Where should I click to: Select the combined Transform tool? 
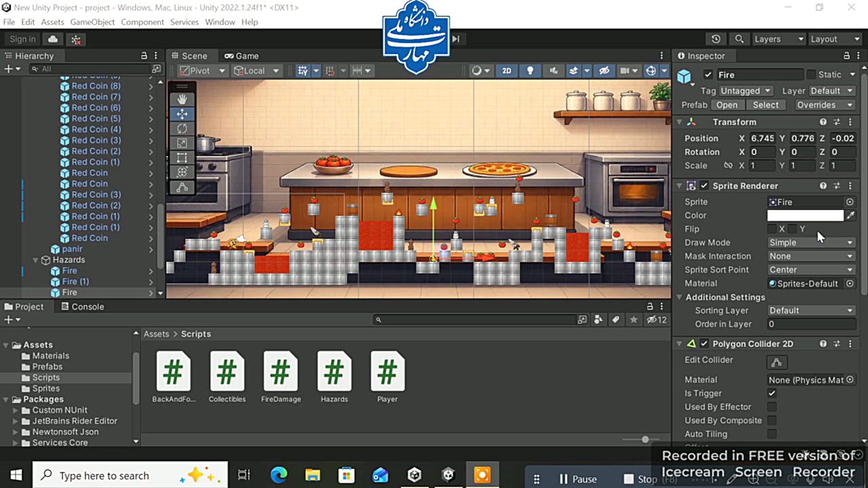tap(182, 172)
